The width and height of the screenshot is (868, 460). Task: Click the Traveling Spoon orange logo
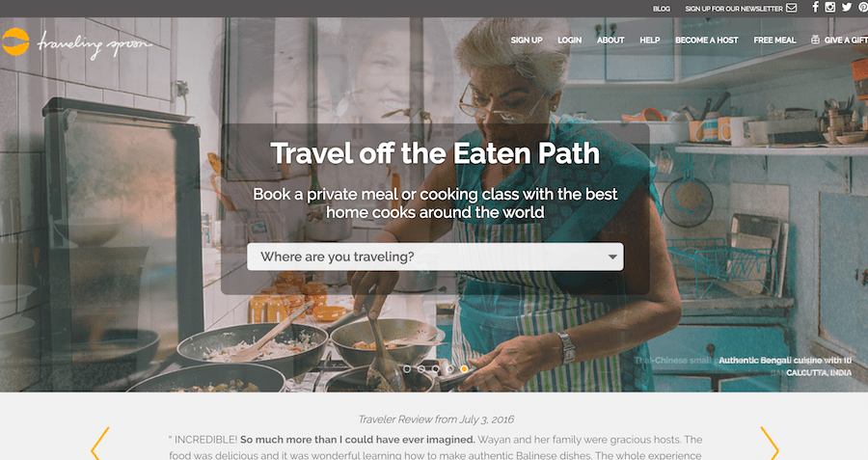[14, 41]
